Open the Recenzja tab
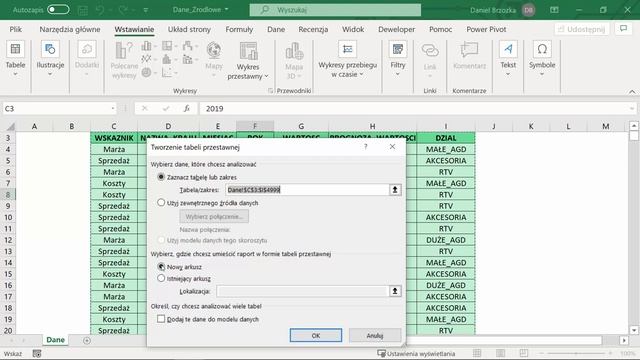 [x=313, y=29]
